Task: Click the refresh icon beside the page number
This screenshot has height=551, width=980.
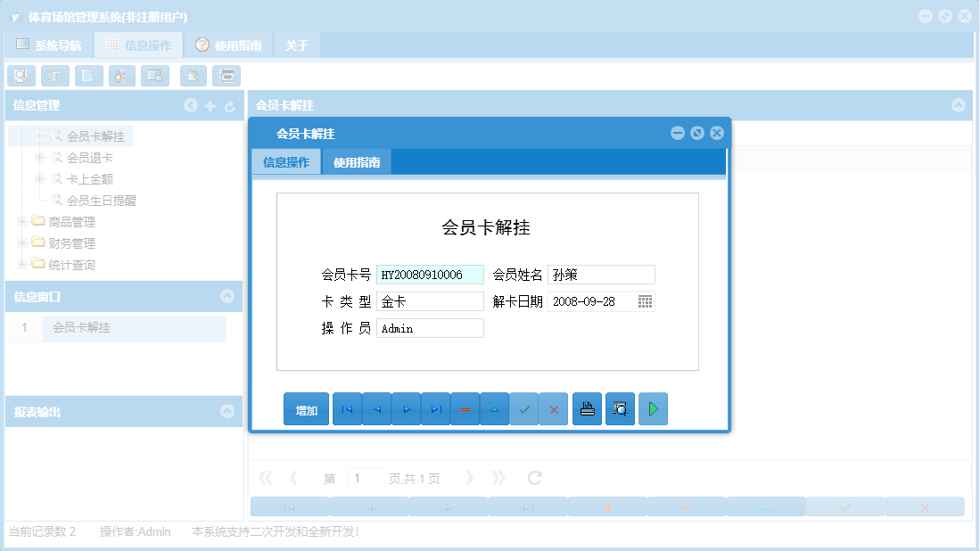Action: click(533, 477)
